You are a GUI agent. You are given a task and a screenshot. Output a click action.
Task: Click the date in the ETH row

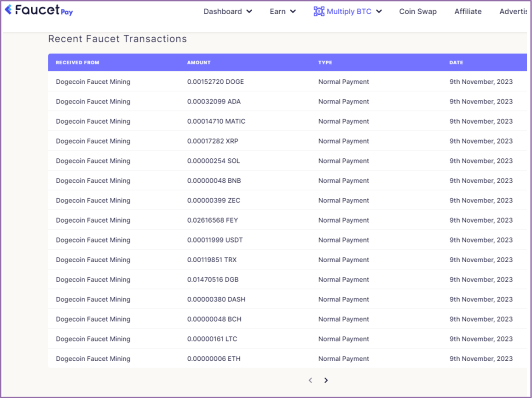pyautogui.click(x=481, y=358)
